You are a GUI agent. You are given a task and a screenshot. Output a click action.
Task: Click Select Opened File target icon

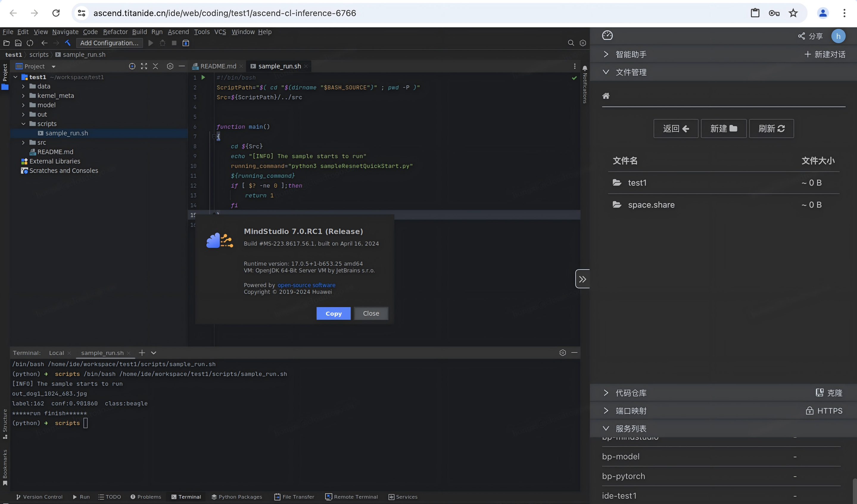[x=132, y=66]
